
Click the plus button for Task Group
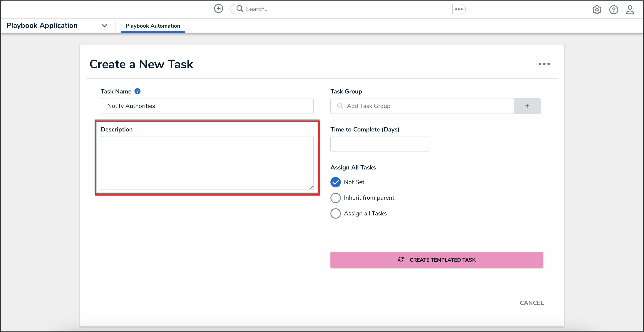[527, 106]
